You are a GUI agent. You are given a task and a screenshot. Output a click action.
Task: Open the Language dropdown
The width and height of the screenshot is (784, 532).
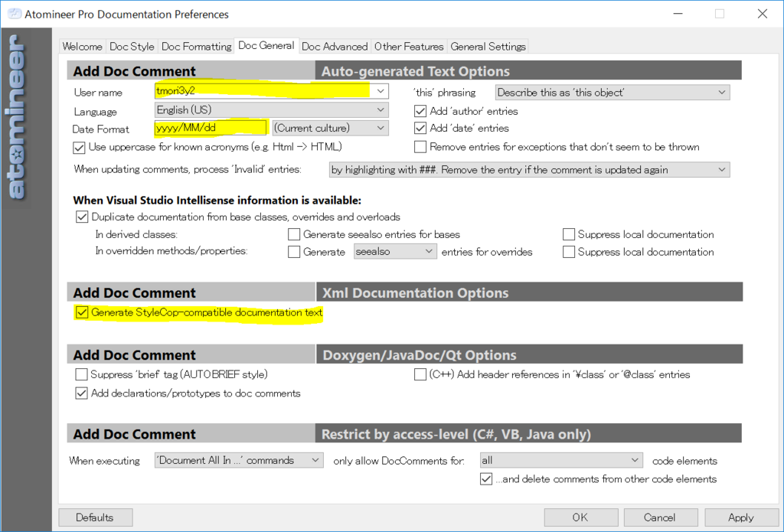pyautogui.click(x=272, y=110)
